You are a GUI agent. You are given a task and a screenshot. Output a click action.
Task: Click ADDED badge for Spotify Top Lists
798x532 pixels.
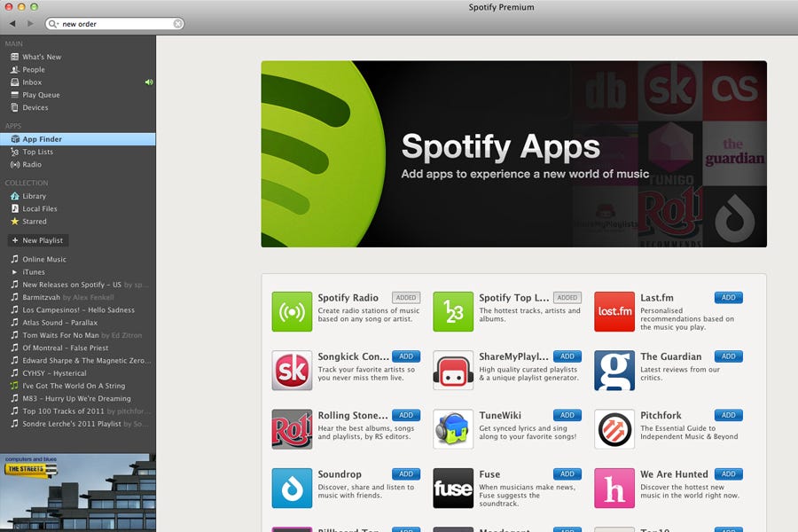coord(567,297)
